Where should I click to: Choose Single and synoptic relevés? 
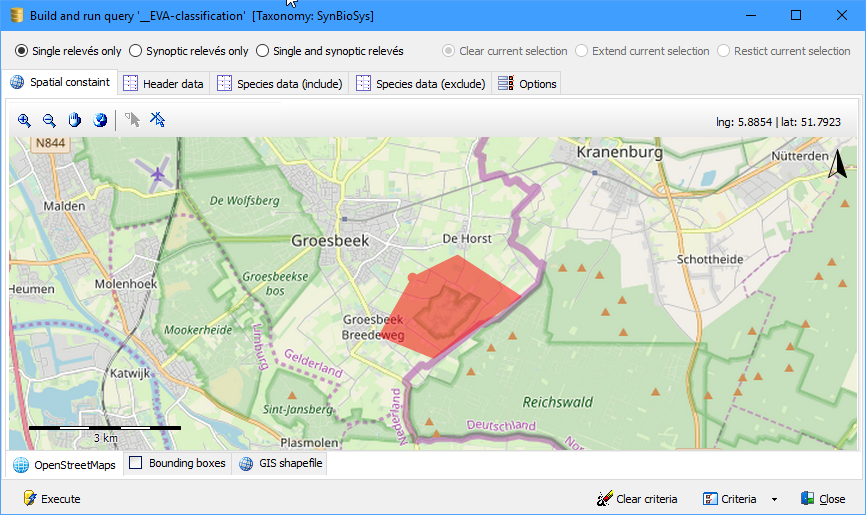(x=263, y=51)
